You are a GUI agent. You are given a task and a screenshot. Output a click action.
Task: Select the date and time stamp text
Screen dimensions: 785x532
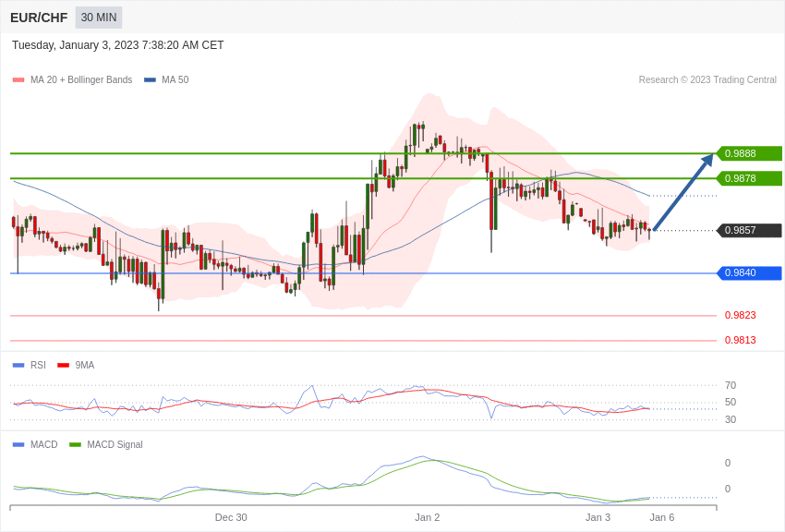tap(117, 45)
